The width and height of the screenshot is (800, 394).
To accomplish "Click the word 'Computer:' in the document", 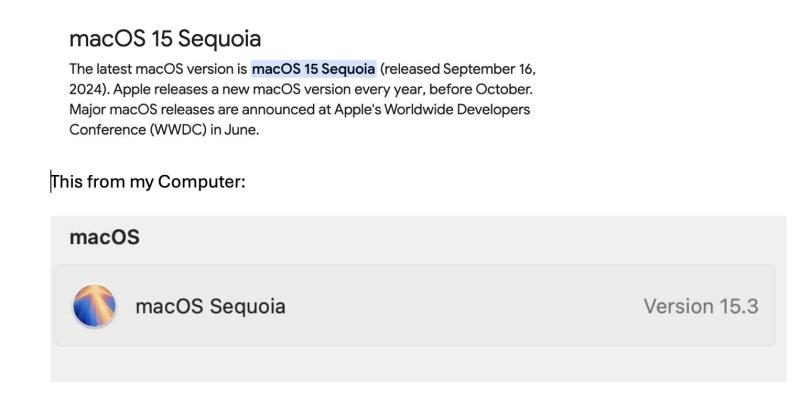I will (x=202, y=182).
